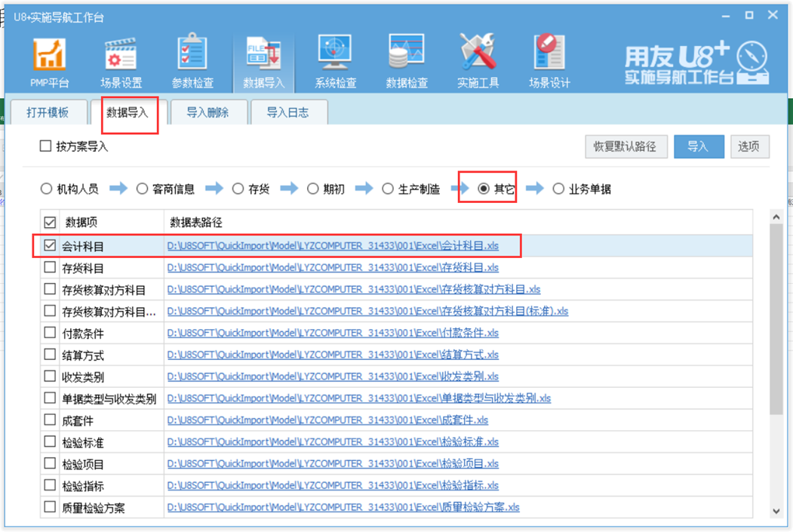
Task: Check the 质量检验方案 row checkbox
Action: (50, 506)
